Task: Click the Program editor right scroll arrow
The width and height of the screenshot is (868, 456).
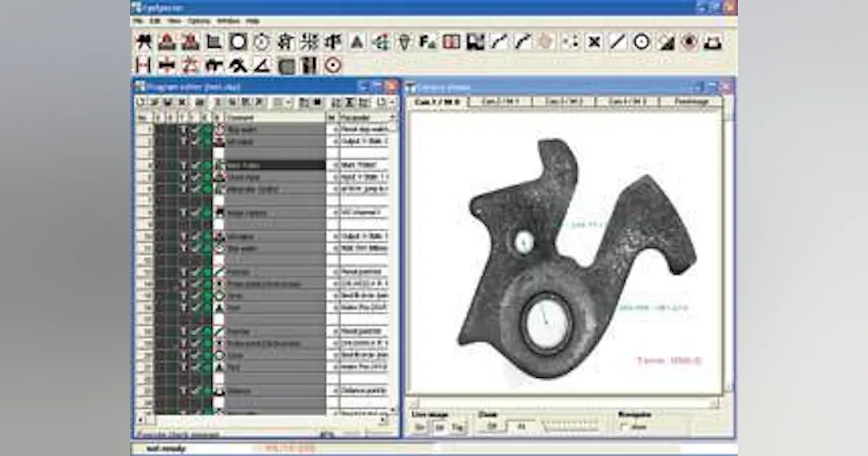Action: pos(384,419)
